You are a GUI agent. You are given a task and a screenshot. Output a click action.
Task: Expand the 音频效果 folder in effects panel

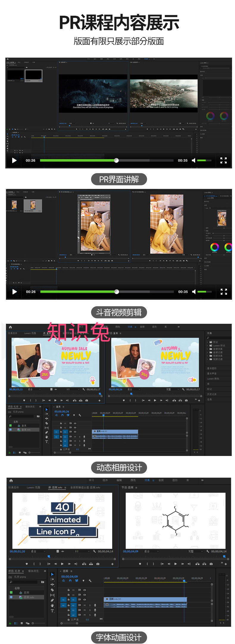click(x=207, y=349)
